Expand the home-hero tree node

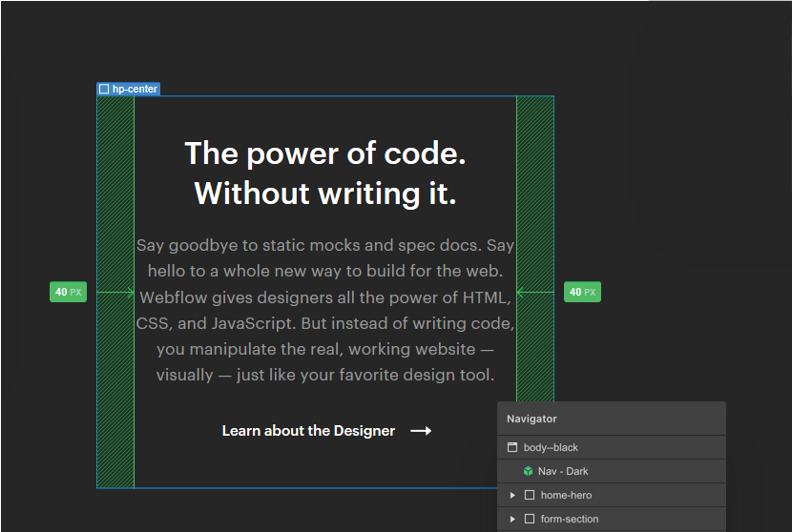tap(512, 495)
